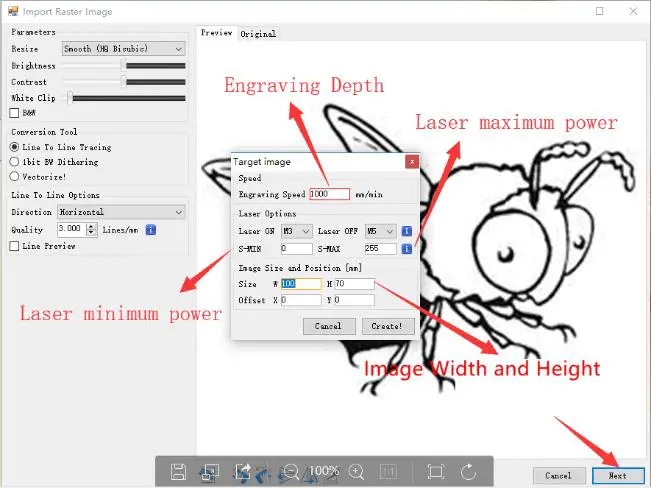Viewport: 651px width, 488px height.
Task: Select 1bit BW Dithering option
Action: click(15, 162)
